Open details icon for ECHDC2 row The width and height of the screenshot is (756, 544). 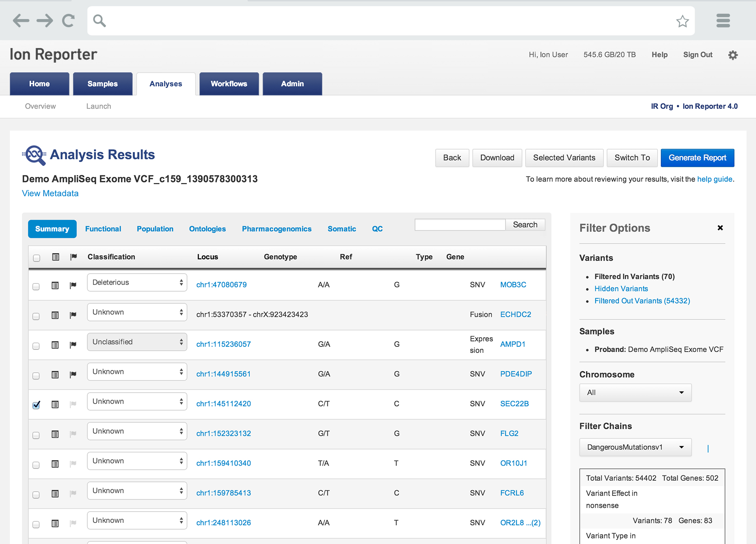point(55,315)
